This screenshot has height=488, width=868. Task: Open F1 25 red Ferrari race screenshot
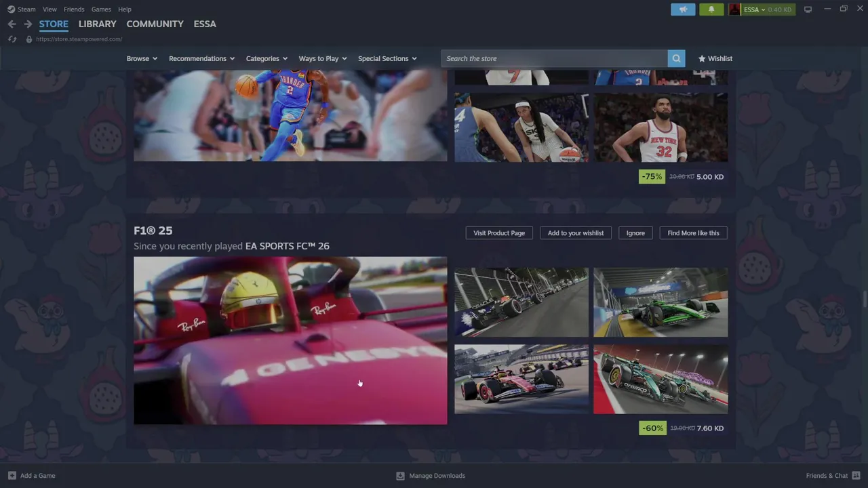point(521,379)
